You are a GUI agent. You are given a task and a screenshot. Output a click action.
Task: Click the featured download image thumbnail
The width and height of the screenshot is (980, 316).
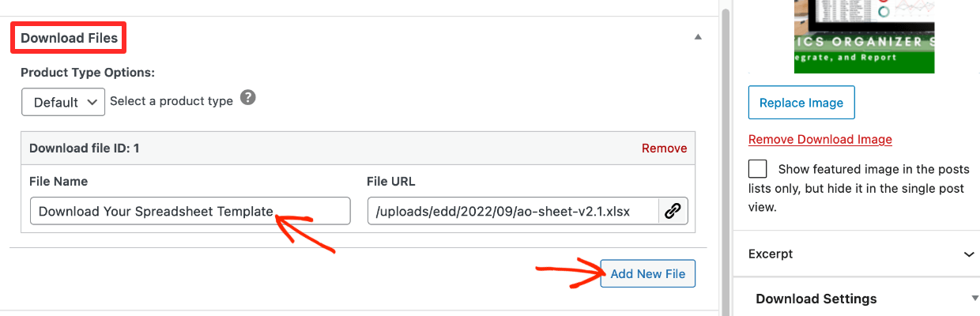864,36
